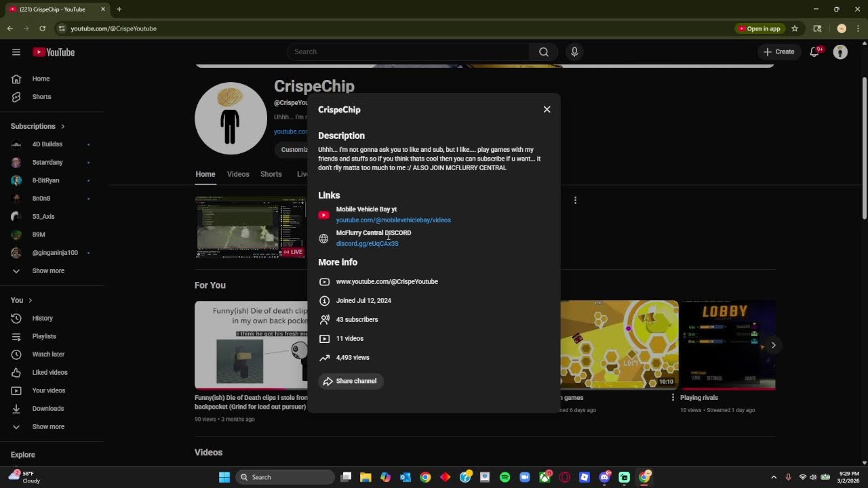The width and height of the screenshot is (868, 488).
Task: Focus the YouTube search box
Action: coord(408,52)
